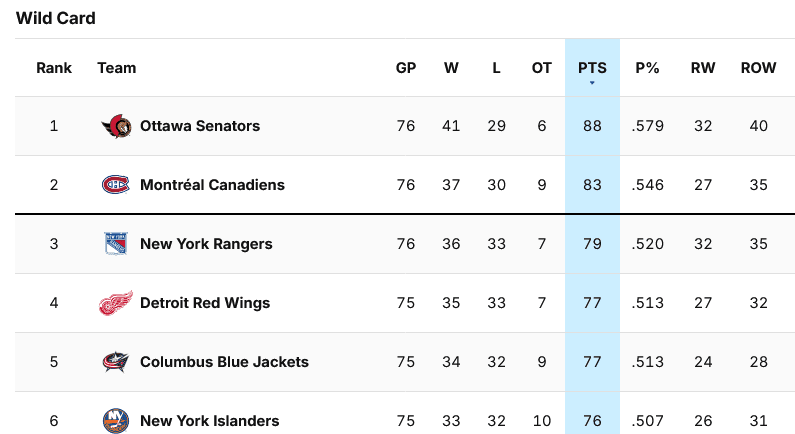The width and height of the screenshot is (795, 434).
Task: Click the Ottawa Senators logo
Action: (116, 126)
